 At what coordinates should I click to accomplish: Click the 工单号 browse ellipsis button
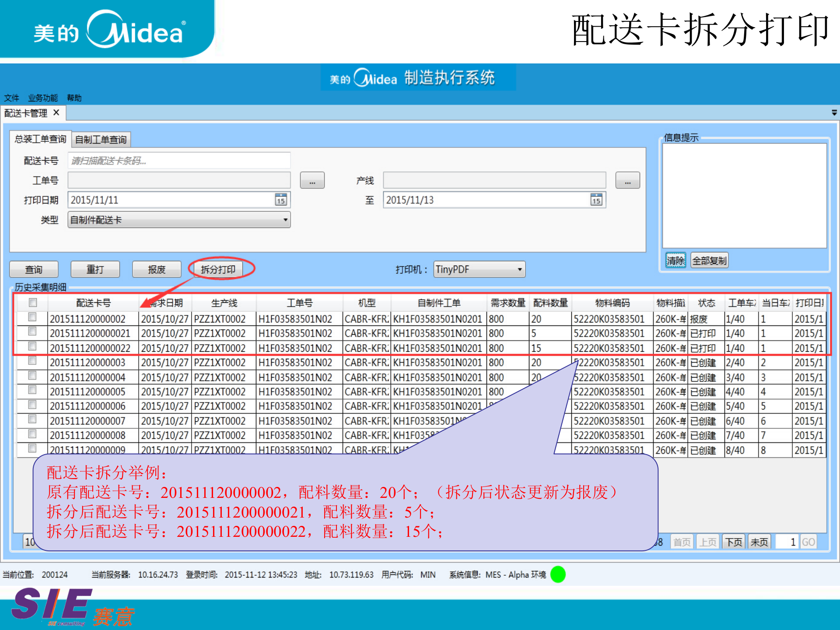[312, 180]
